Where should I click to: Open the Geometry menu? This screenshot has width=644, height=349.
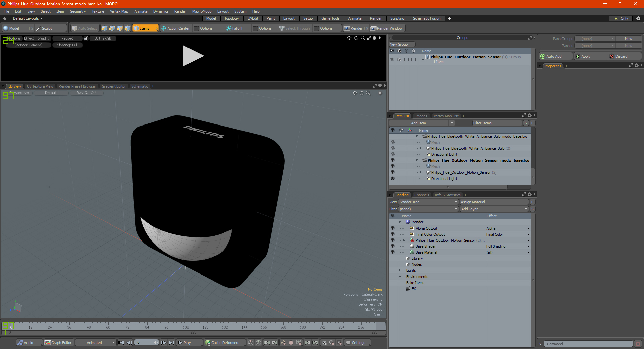point(77,11)
